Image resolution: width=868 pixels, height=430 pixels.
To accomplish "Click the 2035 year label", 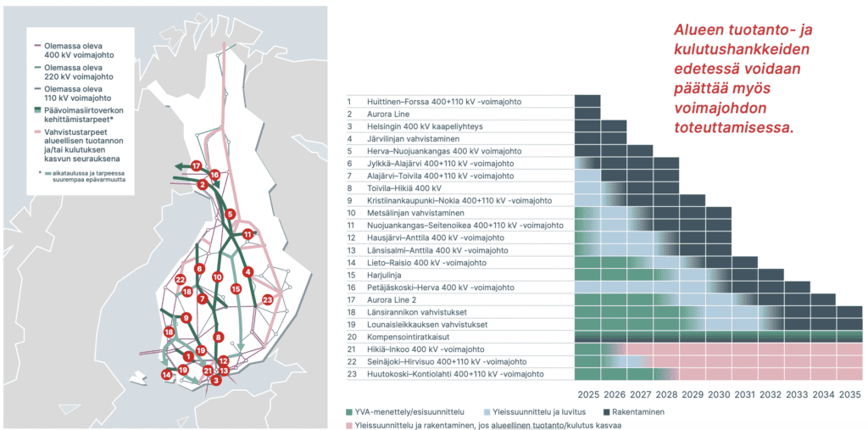I will click(x=849, y=394).
